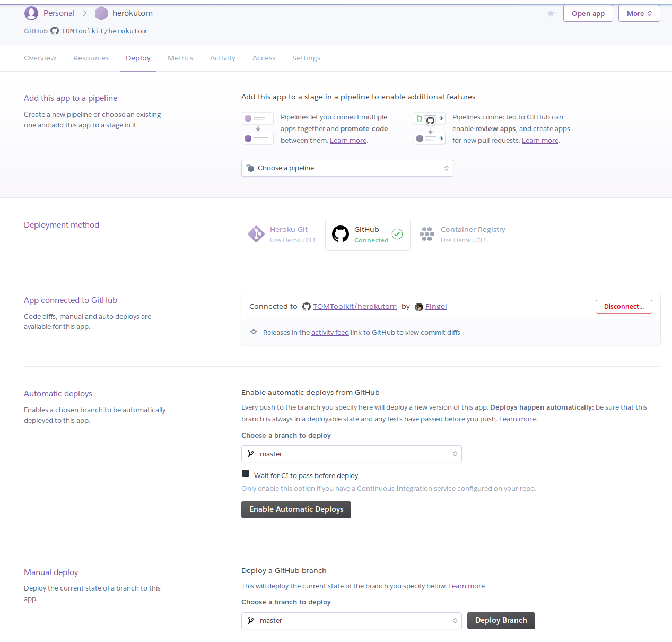The height and width of the screenshot is (642, 672).
Task: Click the green Connected checkmark icon
Action: (397, 234)
